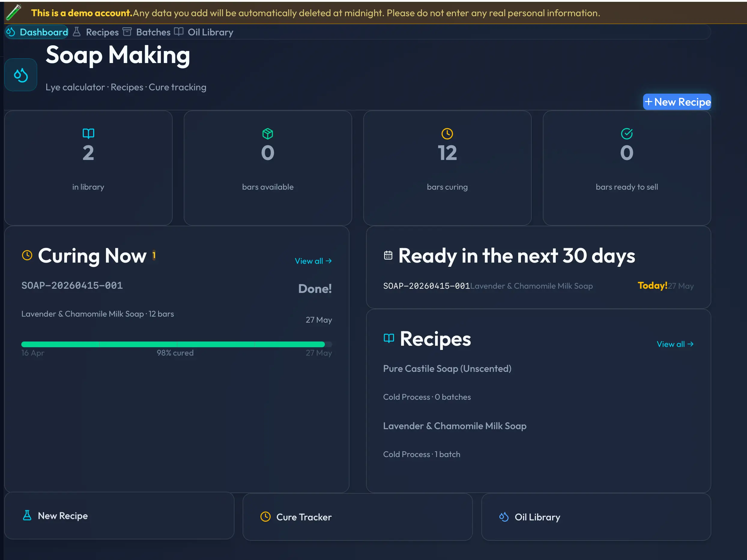Click the book icon above 'in library'
Screen dimensions: 747x560
[89, 134]
